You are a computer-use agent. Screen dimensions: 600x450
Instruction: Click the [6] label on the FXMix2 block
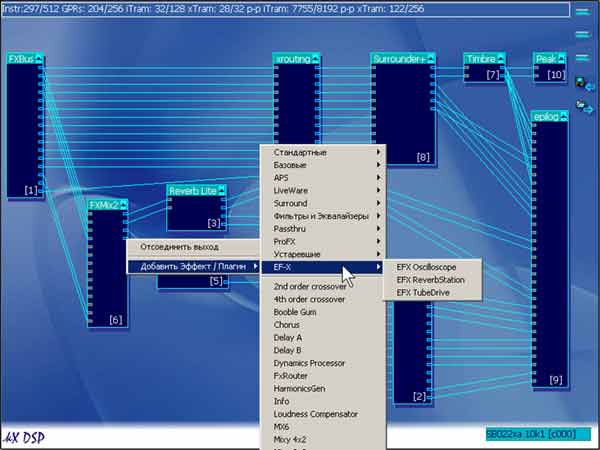point(116,320)
